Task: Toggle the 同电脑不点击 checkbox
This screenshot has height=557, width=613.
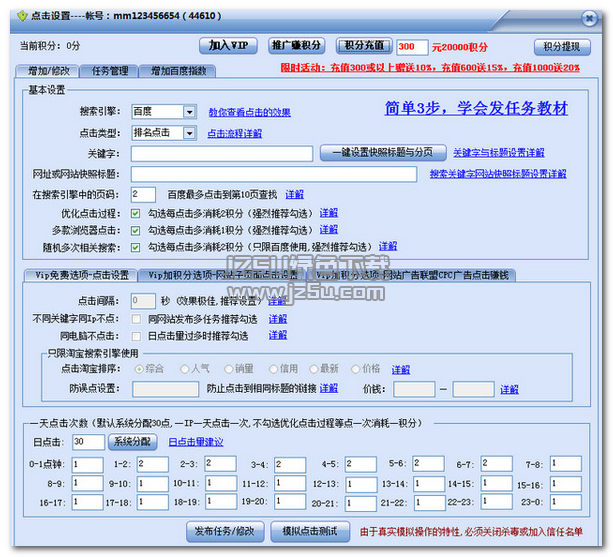Action: point(136,336)
